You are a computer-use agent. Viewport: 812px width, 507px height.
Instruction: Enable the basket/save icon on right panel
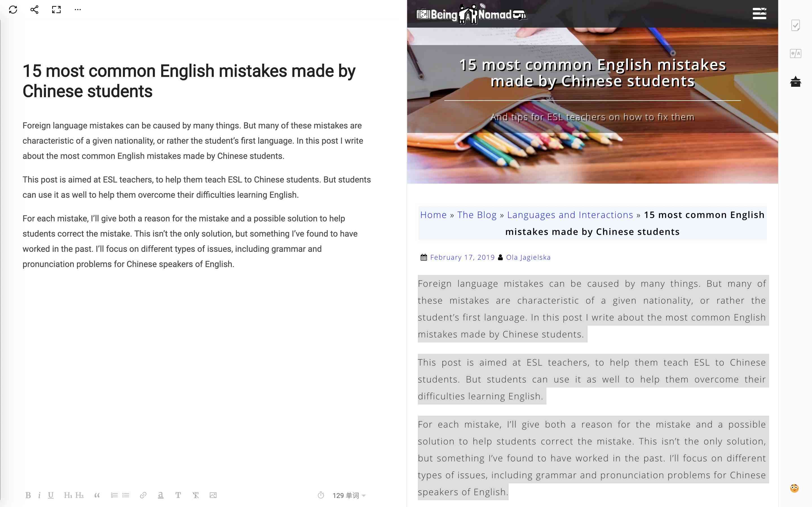(796, 81)
